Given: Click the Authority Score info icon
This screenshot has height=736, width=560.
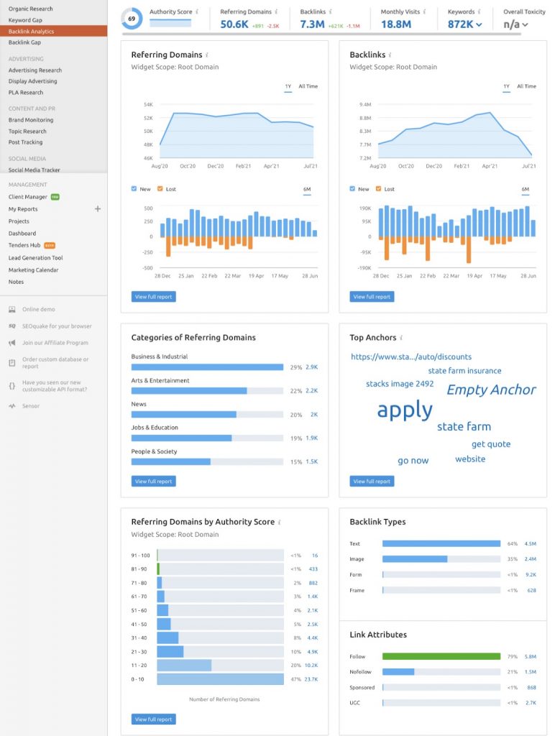Looking at the screenshot, I should [197, 11].
